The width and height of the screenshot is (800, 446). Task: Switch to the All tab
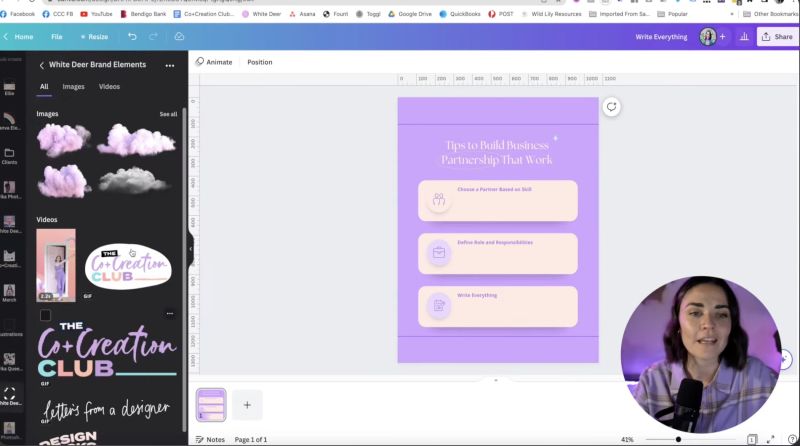tap(44, 87)
